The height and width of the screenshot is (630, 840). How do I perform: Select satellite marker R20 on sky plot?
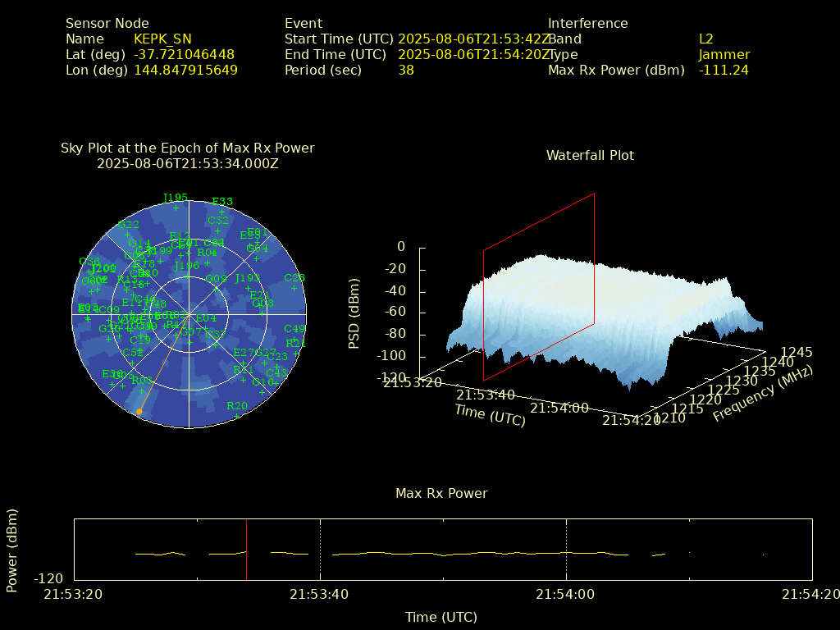pyautogui.click(x=237, y=415)
